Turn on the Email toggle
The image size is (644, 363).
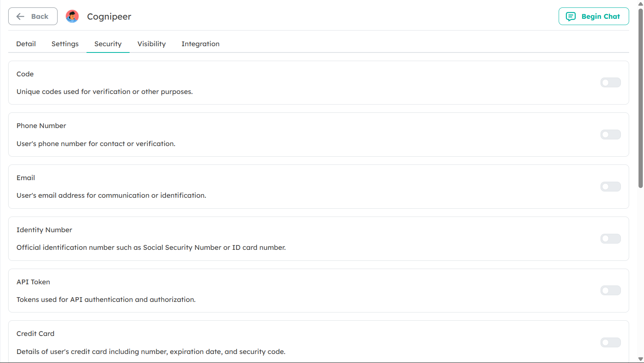pos(610,186)
